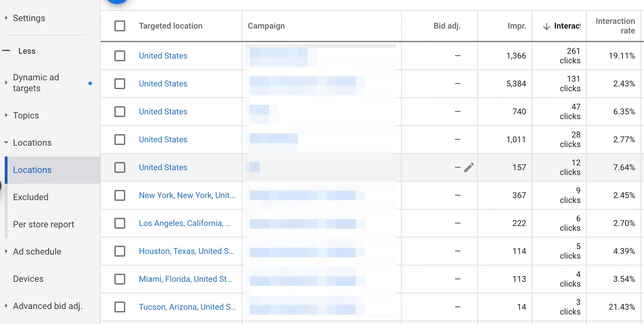644x324 pixels.
Task: Open the Miami, Florida location link
Action: tap(185, 279)
